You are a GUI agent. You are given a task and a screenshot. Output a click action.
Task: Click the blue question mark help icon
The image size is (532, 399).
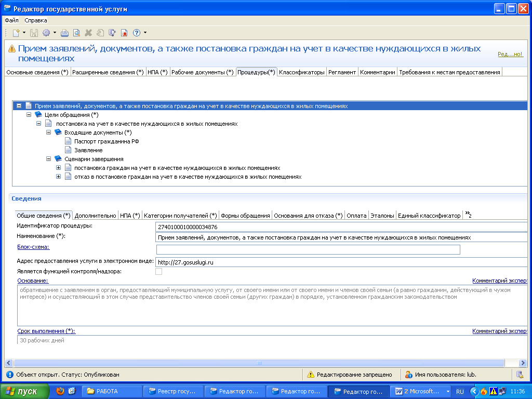click(137, 33)
